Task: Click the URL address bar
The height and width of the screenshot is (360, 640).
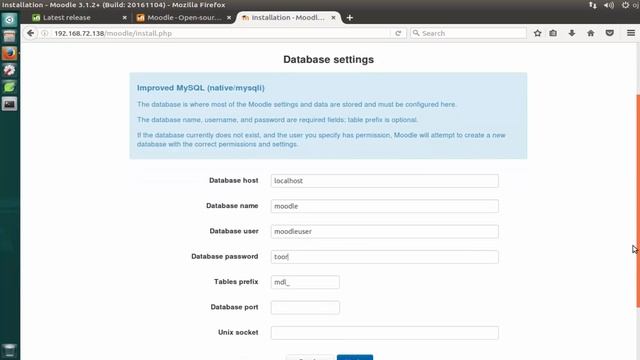Action: 220,33
